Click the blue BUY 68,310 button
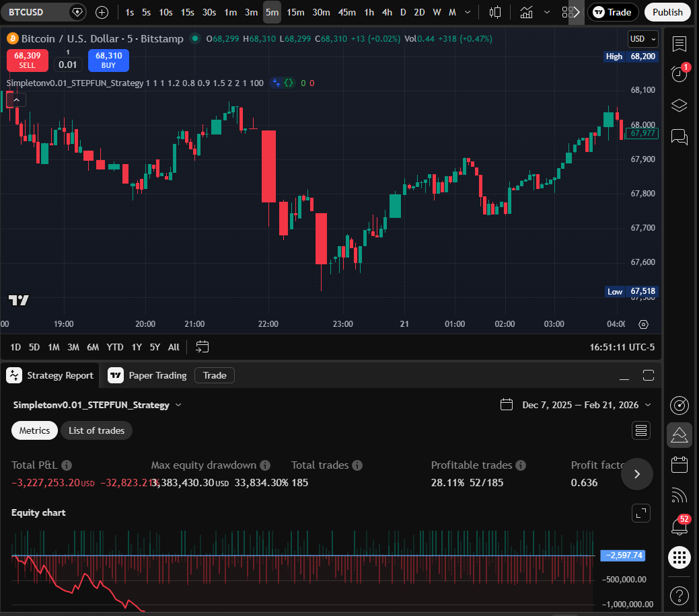 click(x=108, y=60)
